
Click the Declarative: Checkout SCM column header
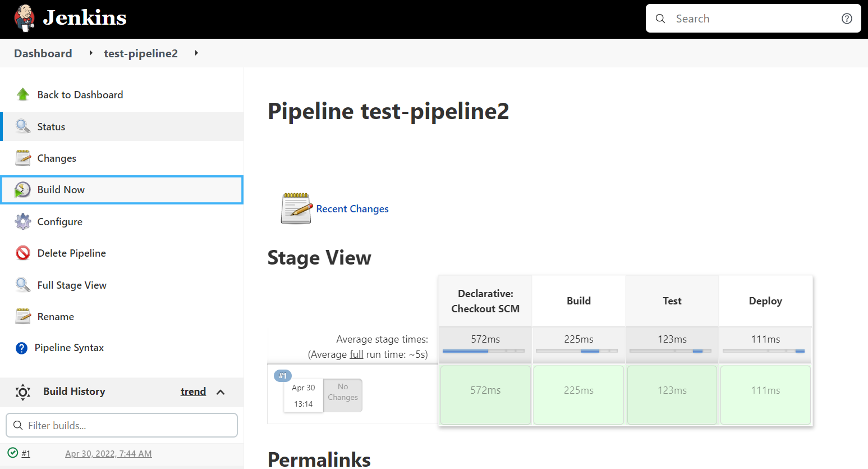[485, 301]
